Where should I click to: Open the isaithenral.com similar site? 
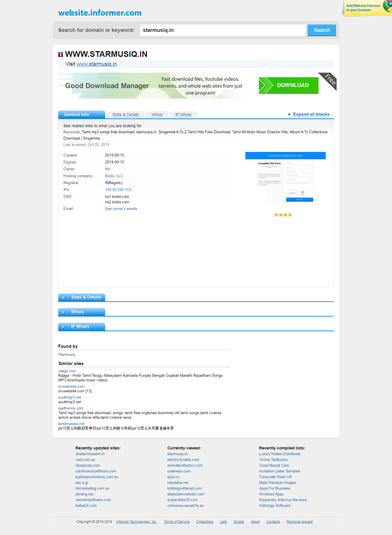(71, 408)
